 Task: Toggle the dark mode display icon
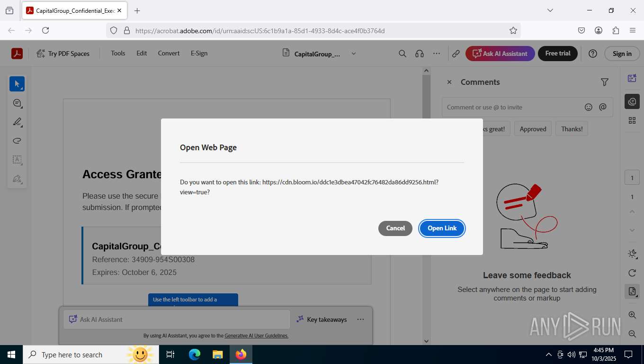tap(632, 254)
